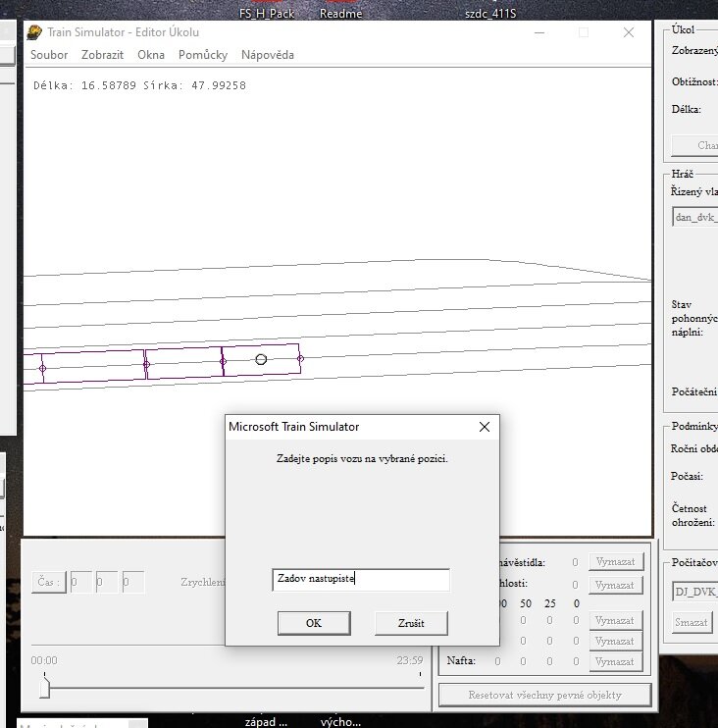Minimize the Editor Úkolu window

point(539,32)
